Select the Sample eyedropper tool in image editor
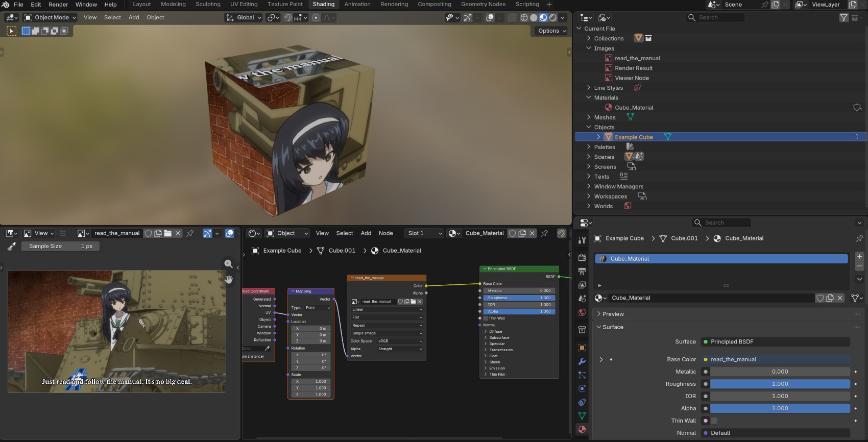868x442 pixels. 12,246
